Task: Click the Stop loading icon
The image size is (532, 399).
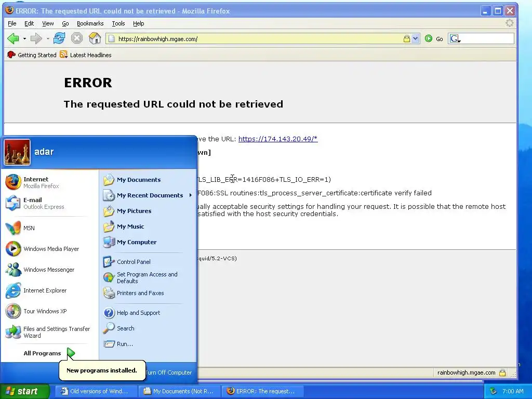Action: 77,38
